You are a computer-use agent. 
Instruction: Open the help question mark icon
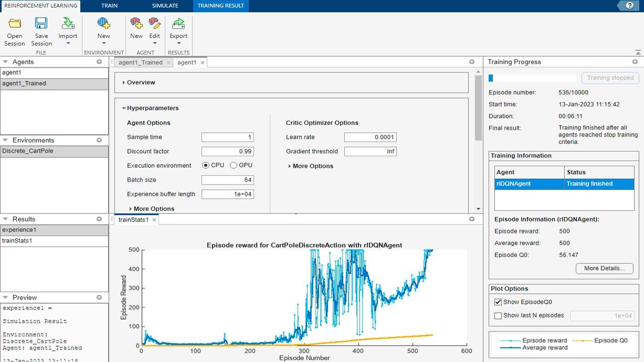coord(629,5)
